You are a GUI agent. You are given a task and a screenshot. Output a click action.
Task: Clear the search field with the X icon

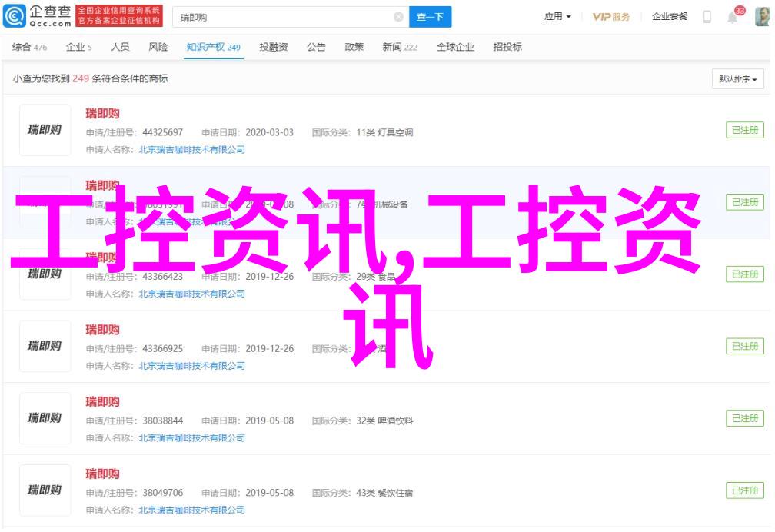[398, 18]
